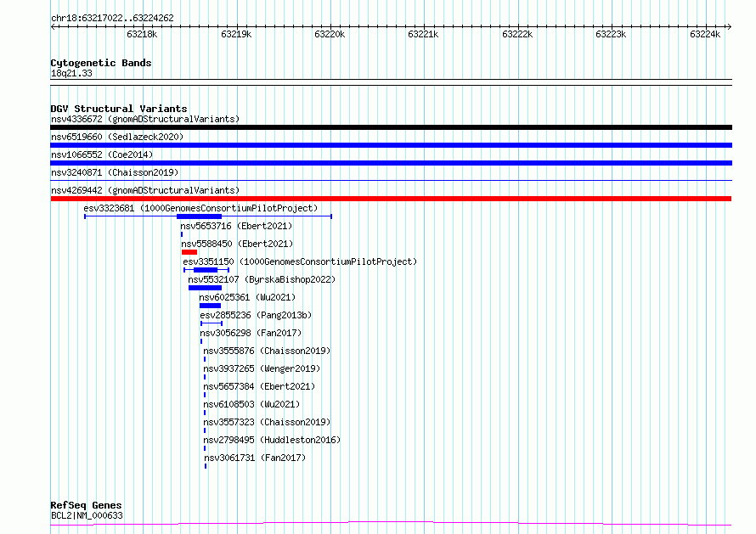This screenshot has height=534, width=756.
Task: Open esv3351150 (1000GenomesConsortiumPilotProject) label
Action: pos(300,261)
